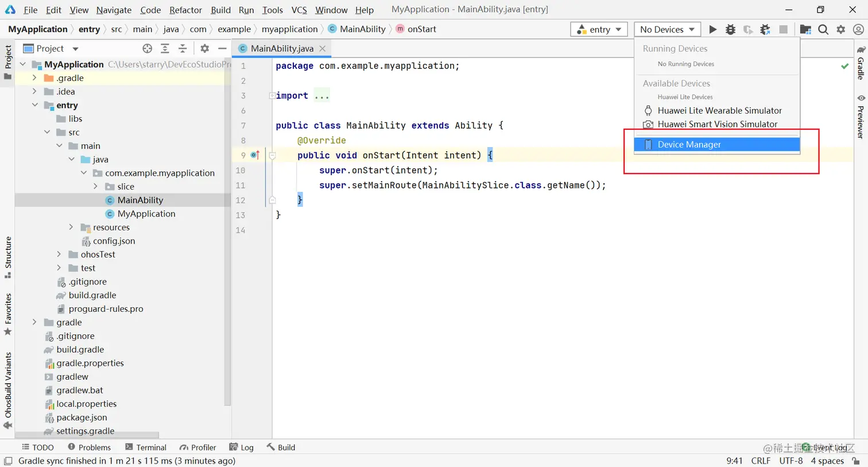Click the Debug bug icon in toolbar
Image resolution: width=868 pixels, height=467 pixels.
click(x=730, y=29)
